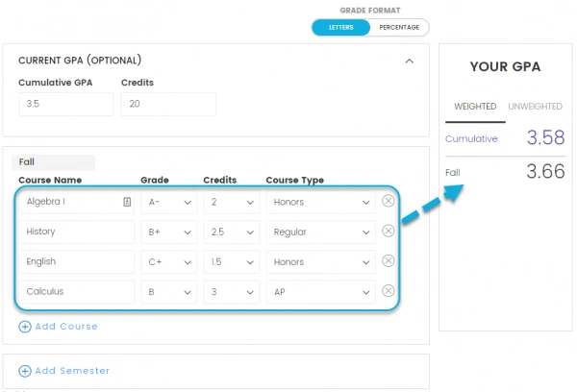The height and width of the screenshot is (392, 577).
Task: Remove the English course row
Action: pos(388,260)
